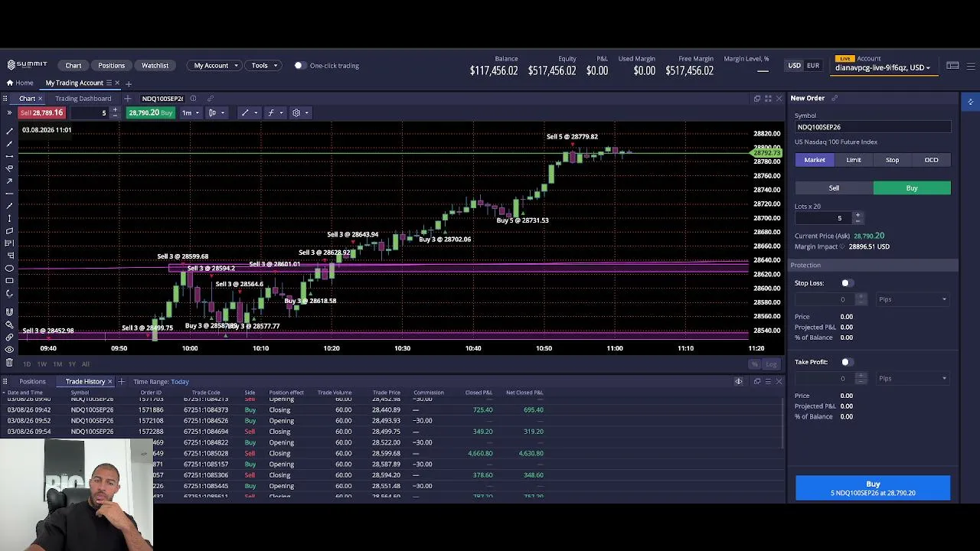This screenshot has height=551, width=980.
Task: Pop out the chart panel window
Action: tap(757, 98)
